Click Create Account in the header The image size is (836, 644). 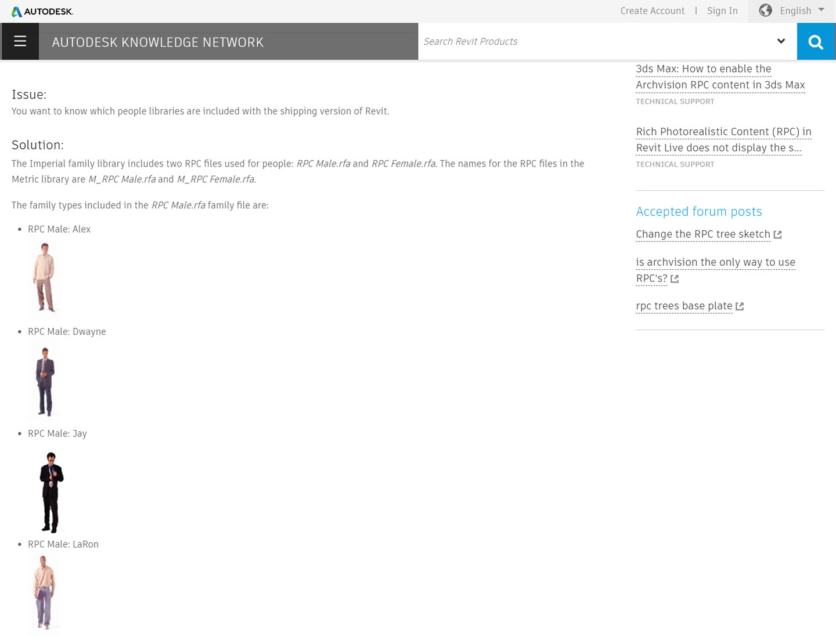(x=652, y=11)
